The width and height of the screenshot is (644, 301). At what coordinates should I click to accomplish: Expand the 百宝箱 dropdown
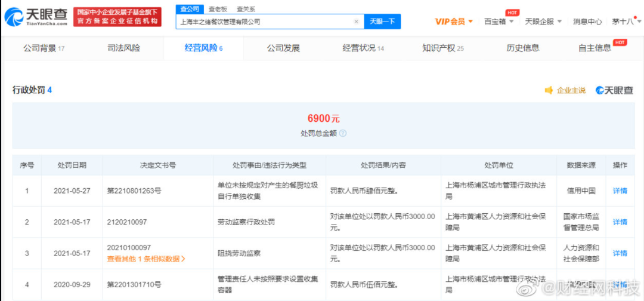(498, 21)
